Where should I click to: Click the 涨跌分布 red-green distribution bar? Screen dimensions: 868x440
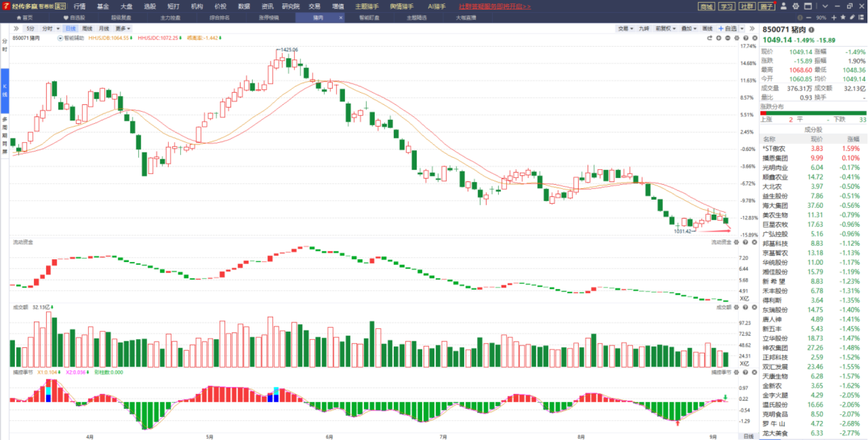813,113
